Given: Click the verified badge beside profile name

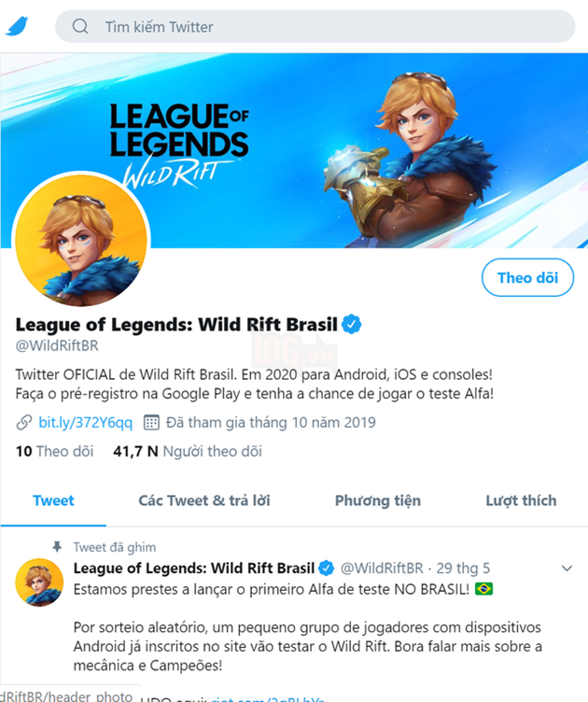Looking at the screenshot, I should click(352, 324).
